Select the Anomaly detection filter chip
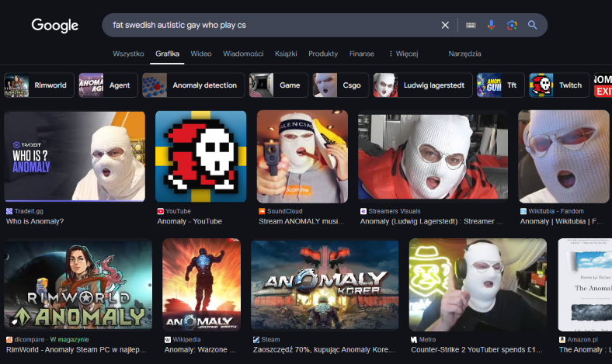612x364 pixels. pos(193,85)
